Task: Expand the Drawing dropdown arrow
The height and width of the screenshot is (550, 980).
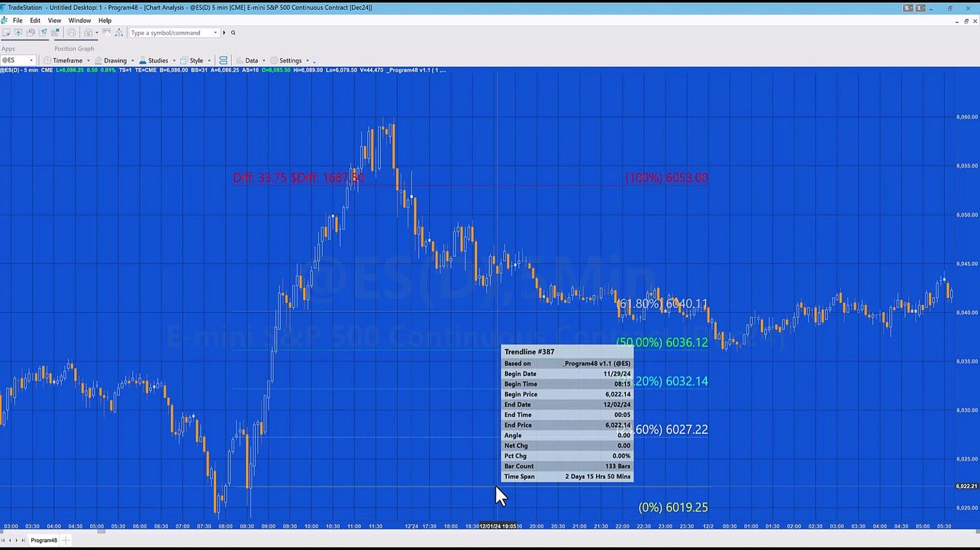Action: coord(132,60)
